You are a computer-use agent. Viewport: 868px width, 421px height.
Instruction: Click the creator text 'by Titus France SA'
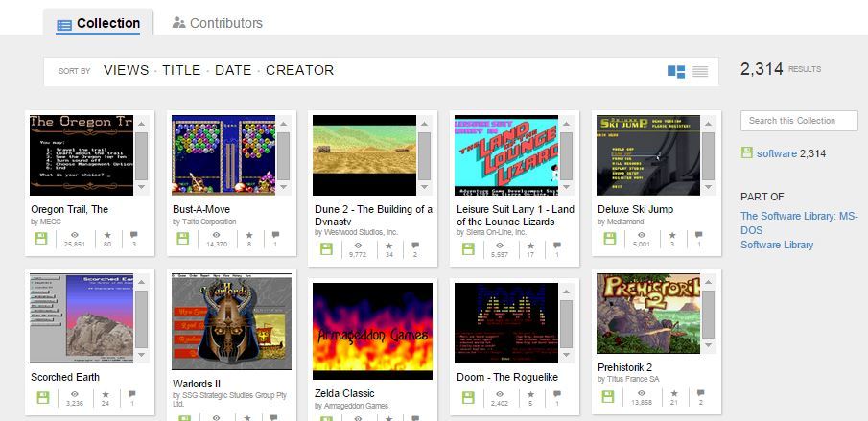pyautogui.click(x=628, y=380)
